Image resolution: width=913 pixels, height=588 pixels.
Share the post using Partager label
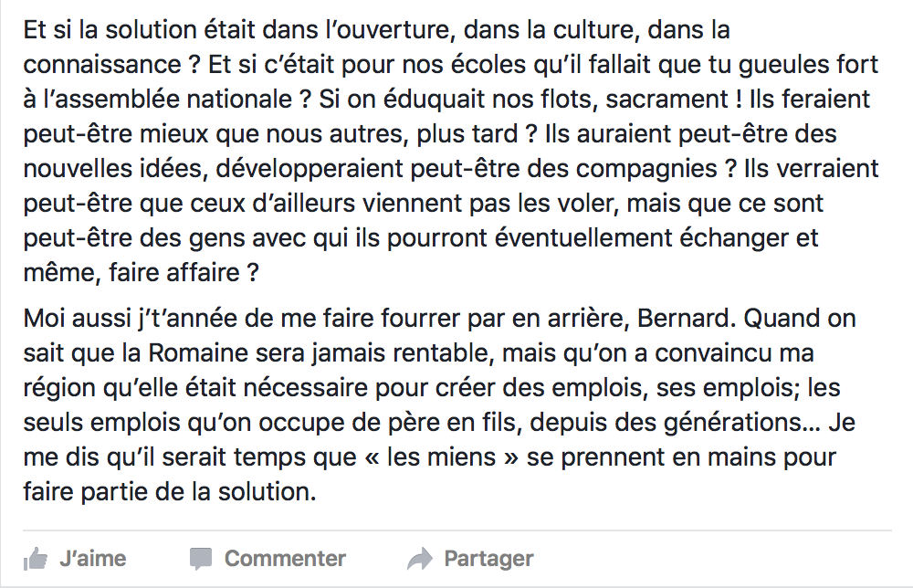click(x=488, y=559)
